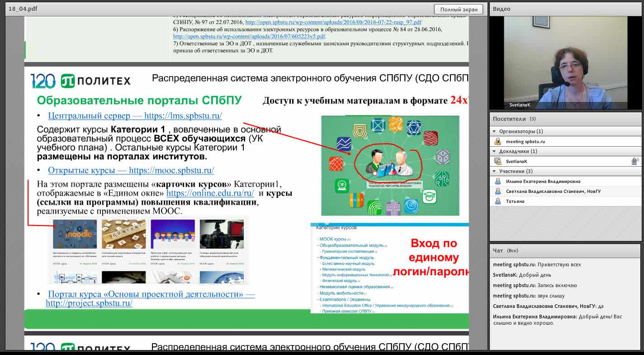Screen dimensions: 644x355
Task: Click the blue line-chart icon in diagram
Action: click(344, 144)
